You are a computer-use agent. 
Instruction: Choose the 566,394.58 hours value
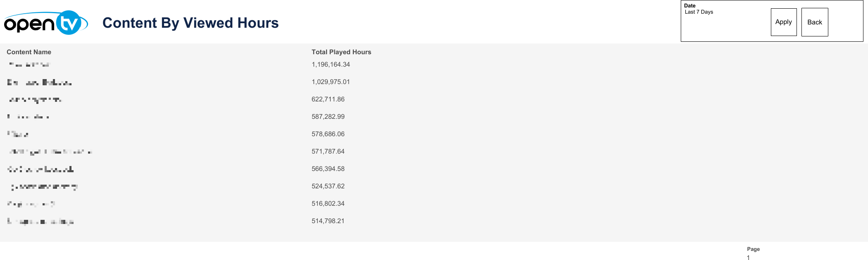coord(328,169)
